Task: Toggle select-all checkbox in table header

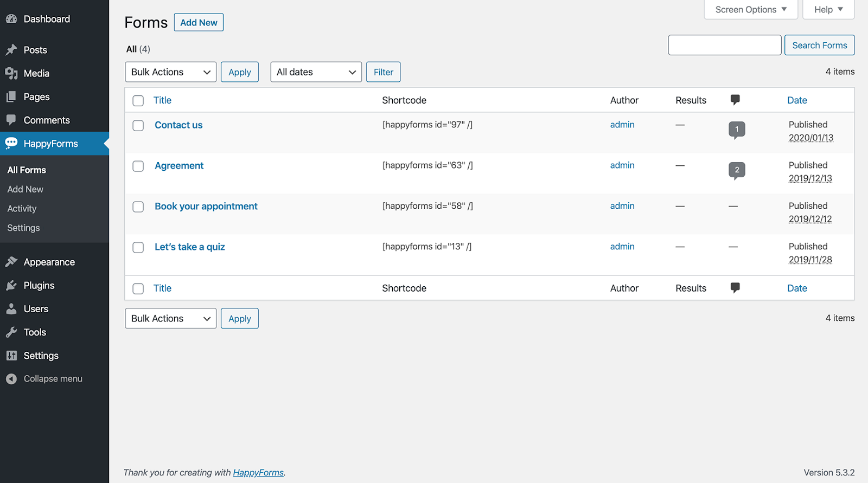Action: pyautogui.click(x=138, y=101)
